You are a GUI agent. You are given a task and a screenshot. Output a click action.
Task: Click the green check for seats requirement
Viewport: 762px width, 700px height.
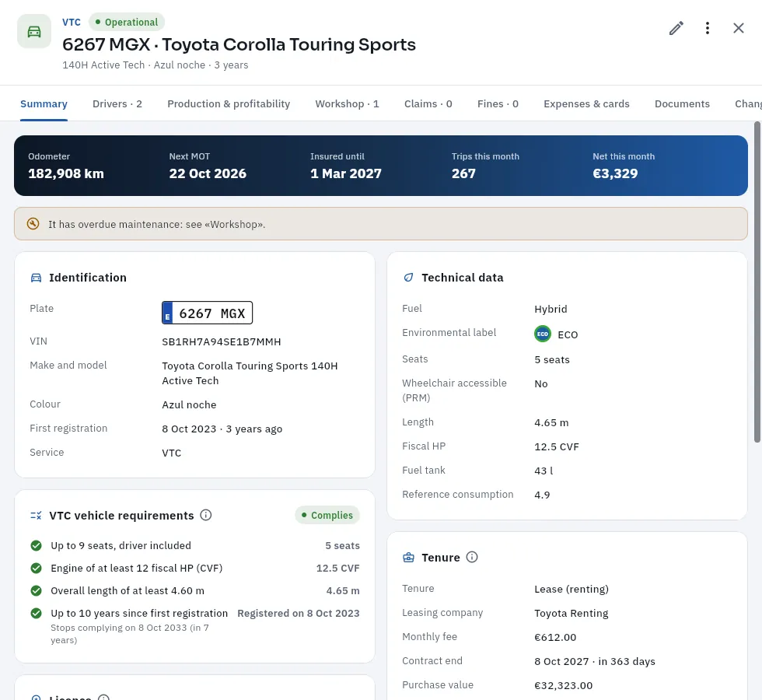tap(36, 545)
